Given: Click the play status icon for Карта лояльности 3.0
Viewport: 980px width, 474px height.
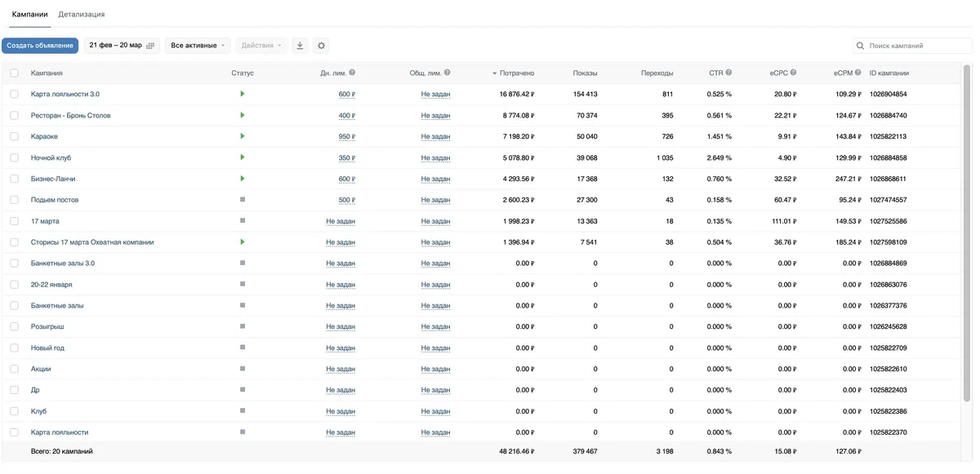Looking at the screenshot, I should tap(243, 94).
